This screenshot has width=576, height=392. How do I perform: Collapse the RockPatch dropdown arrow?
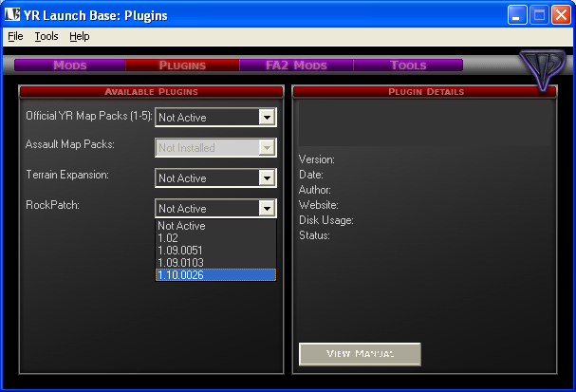pyautogui.click(x=267, y=209)
